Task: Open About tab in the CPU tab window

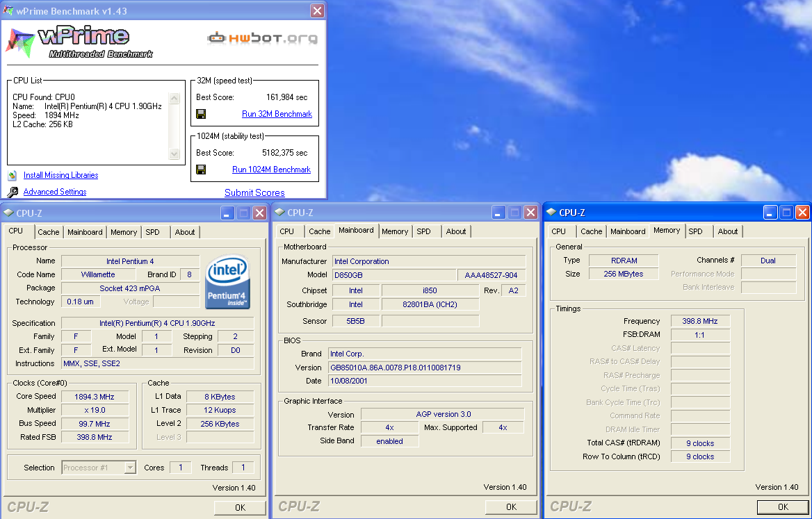Action: tap(185, 232)
